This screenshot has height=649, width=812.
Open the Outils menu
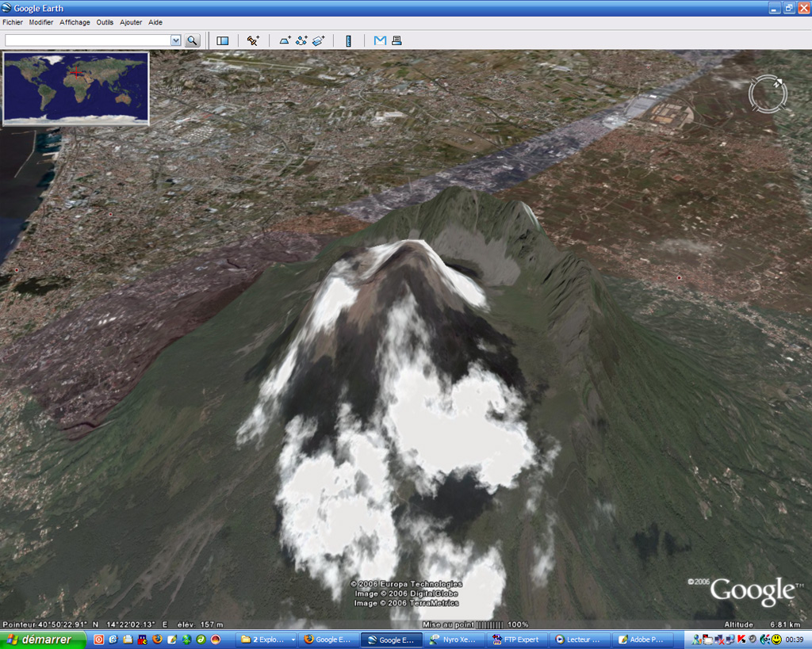(105, 22)
